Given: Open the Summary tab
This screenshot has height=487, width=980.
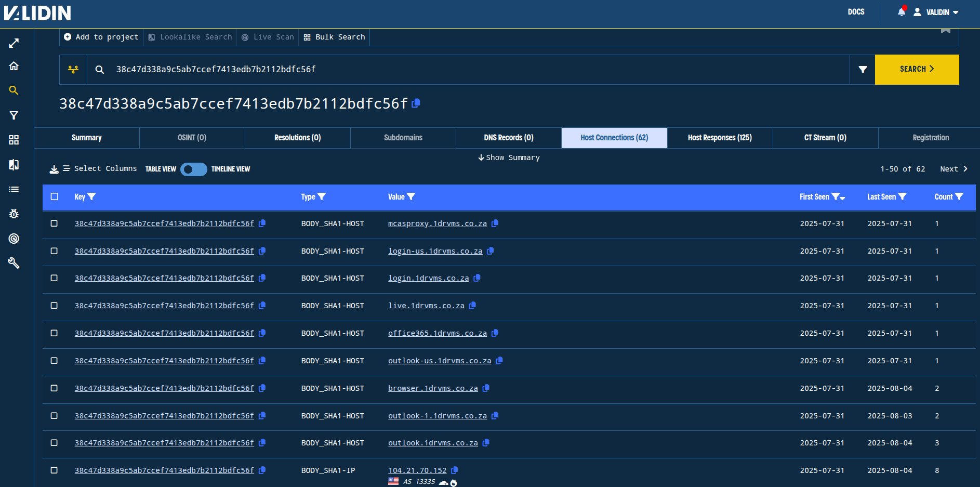Looking at the screenshot, I should [x=87, y=138].
